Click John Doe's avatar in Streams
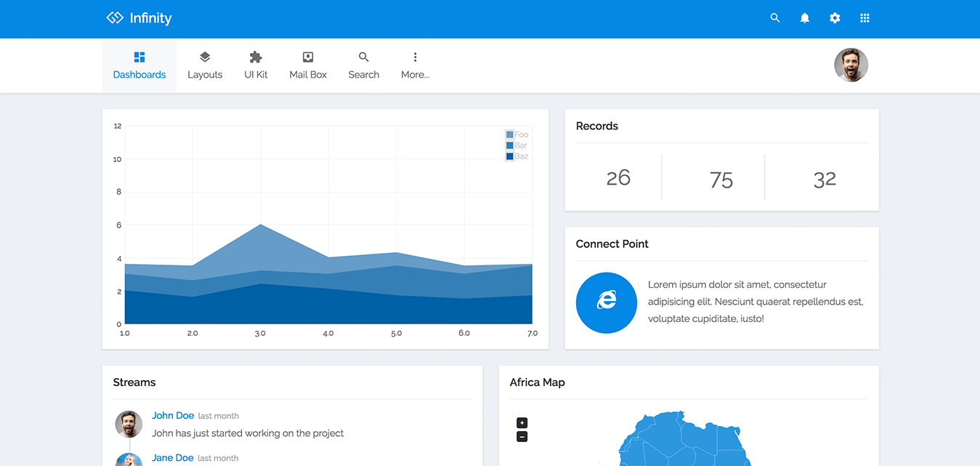 click(x=129, y=424)
